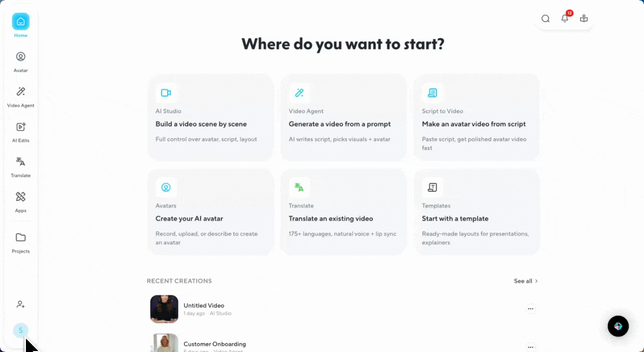Select Video Agent in sidebar
Image resolution: width=644 pixels, height=352 pixels.
[21, 96]
